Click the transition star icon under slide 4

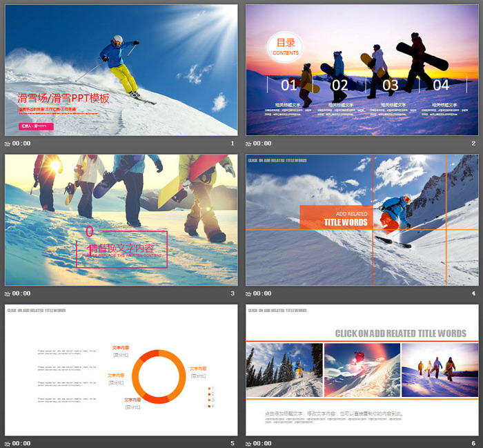click(x=248, y=294)
